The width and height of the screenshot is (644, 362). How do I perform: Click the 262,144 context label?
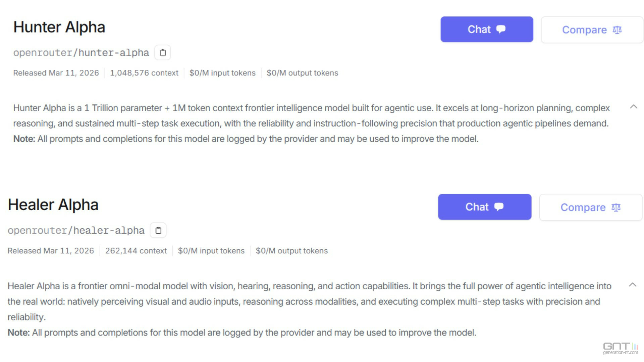pyautogui.click(x=136, y=251)
